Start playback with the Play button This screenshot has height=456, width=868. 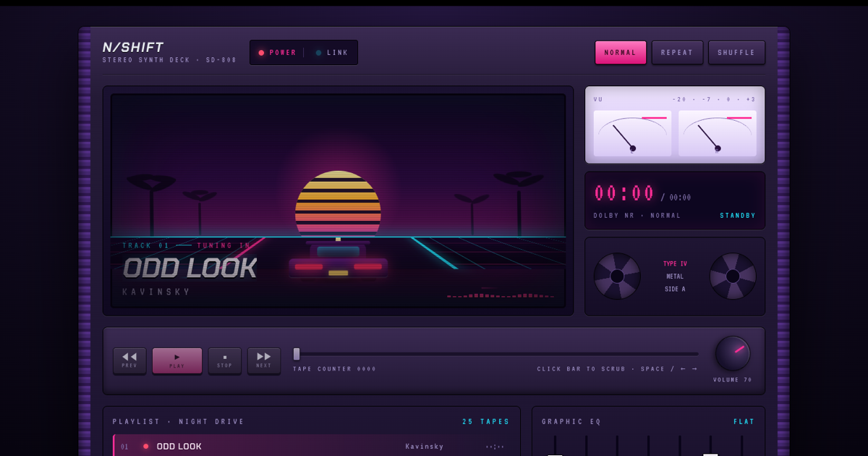coord(177,360)
